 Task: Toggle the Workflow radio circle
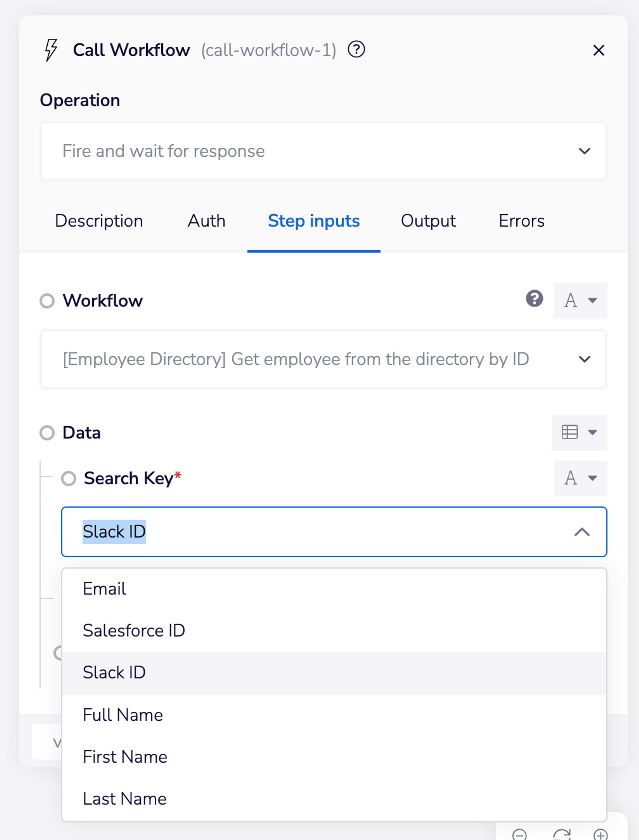[x=47, y=301]
